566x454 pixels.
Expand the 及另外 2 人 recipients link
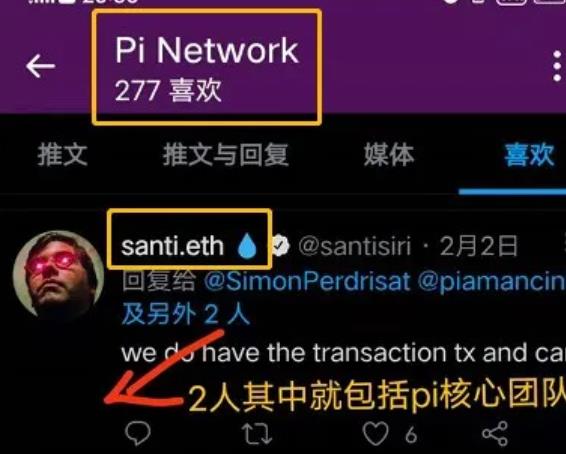click(186, 314)
